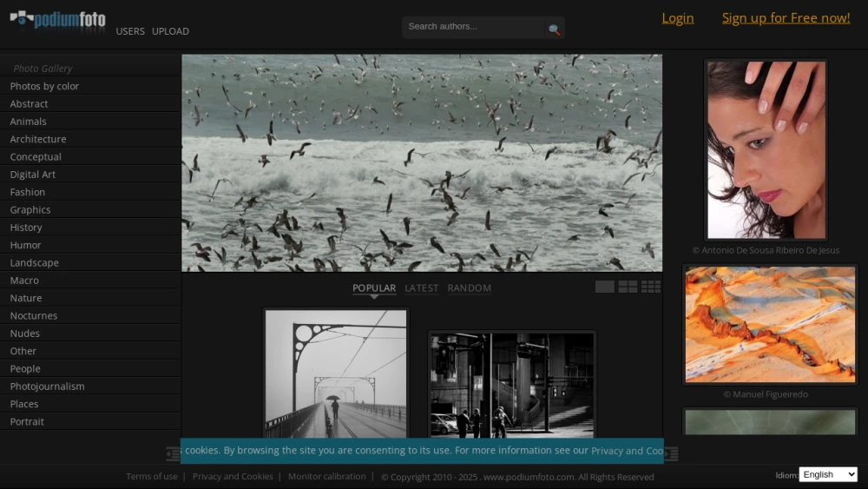Switch to two-column grid view icon
This screenshot has width=868, height=489.
[x=628, y=287]
